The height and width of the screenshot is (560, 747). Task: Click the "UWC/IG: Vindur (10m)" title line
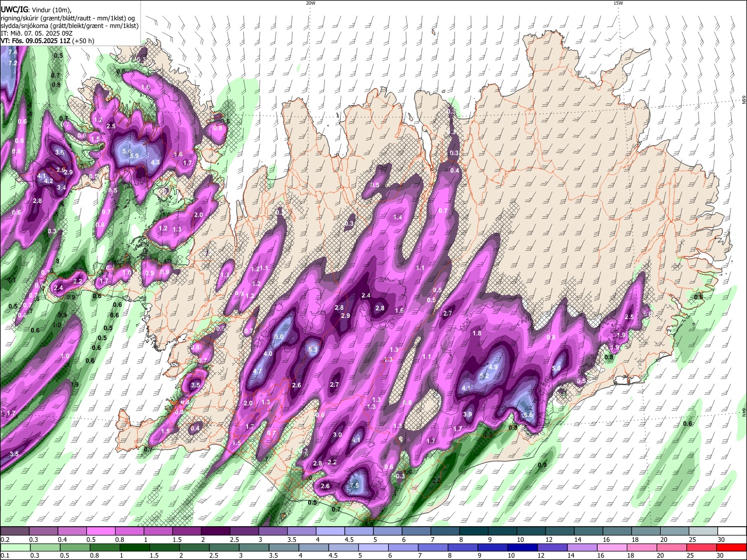pyautogui.click(x=36, y=10)
